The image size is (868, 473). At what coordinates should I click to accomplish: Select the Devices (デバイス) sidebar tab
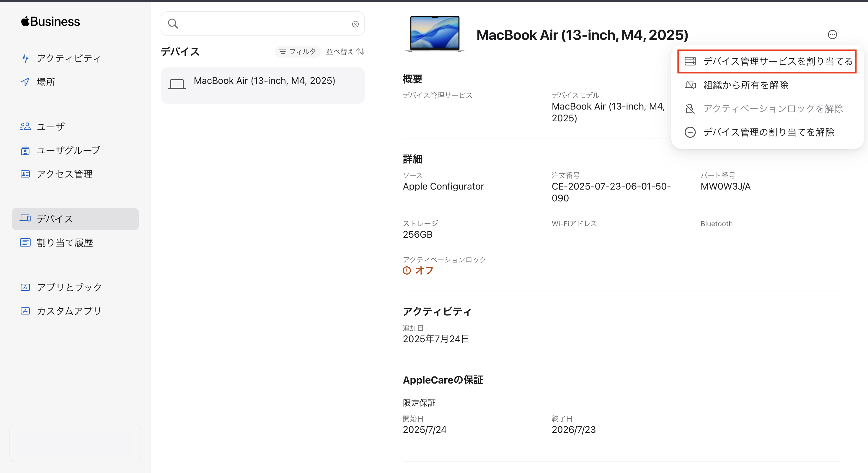pos(75,219)
